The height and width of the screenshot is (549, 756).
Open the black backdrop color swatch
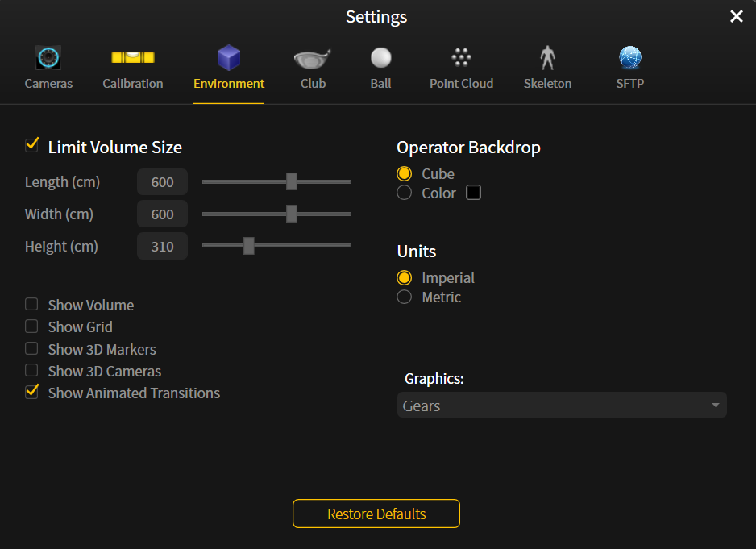(x=473, y=193)
